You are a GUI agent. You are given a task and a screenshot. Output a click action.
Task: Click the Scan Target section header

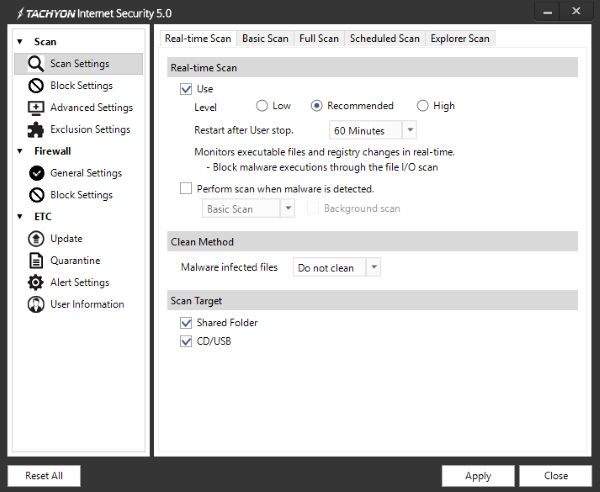tap(372, 301)
